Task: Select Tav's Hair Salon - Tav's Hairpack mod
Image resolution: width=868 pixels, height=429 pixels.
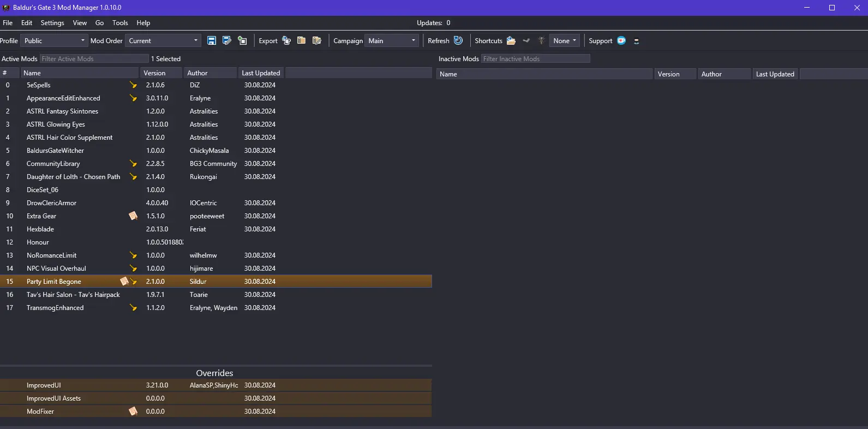Action: coord(216,295)
